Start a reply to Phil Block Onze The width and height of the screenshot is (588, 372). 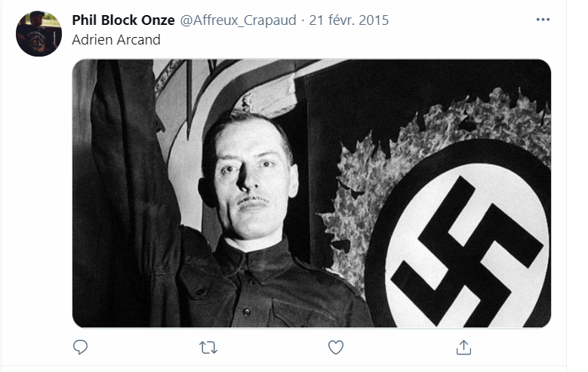[80, 347]
